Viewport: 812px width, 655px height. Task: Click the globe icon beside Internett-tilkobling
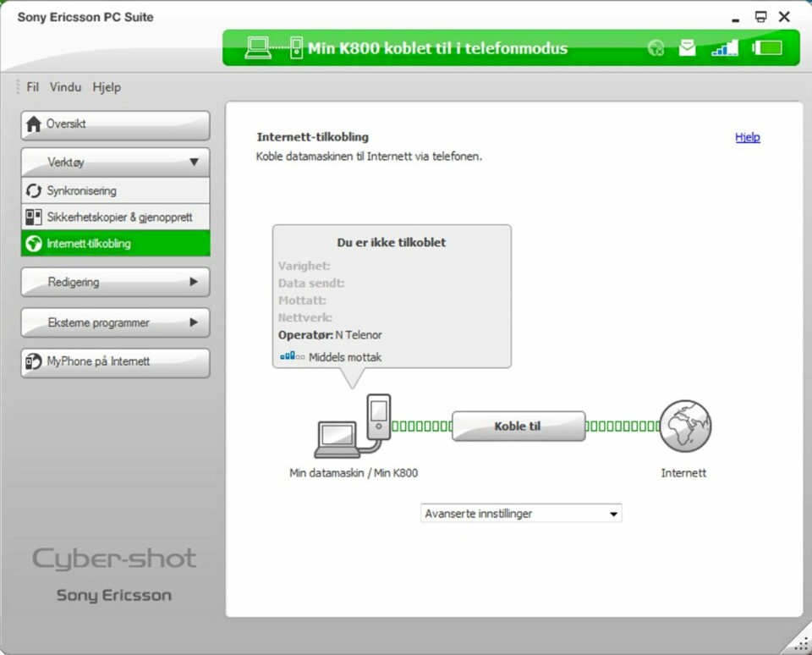coord(34,244)
